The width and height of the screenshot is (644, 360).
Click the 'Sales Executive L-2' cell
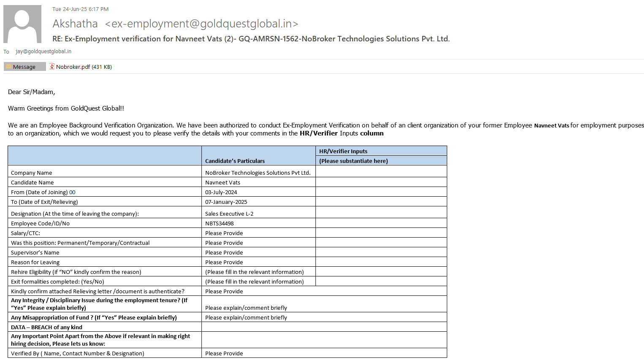229,214
